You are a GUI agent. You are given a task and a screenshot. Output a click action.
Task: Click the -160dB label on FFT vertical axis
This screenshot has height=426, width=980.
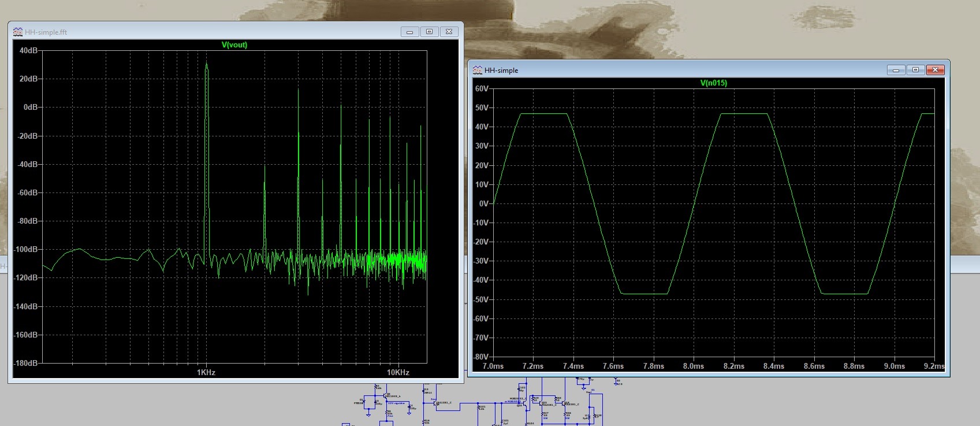tap(26, 335)
